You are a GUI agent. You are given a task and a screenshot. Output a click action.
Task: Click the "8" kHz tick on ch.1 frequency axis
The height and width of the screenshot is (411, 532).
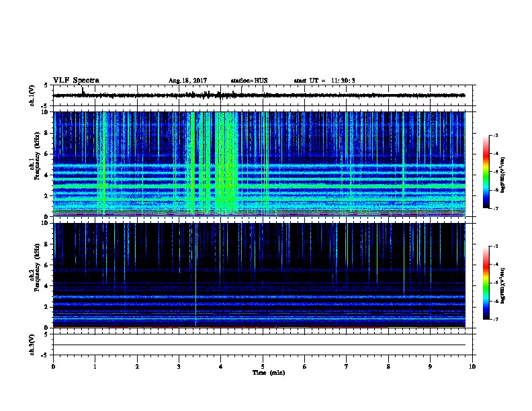coord(46,133)
